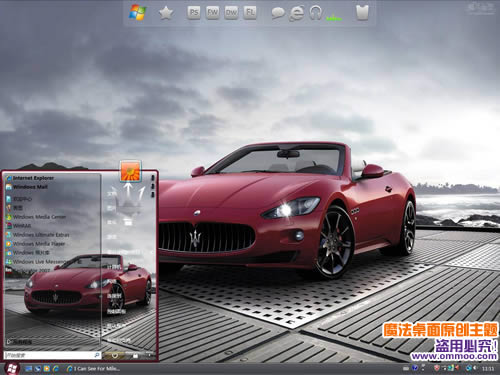The width and height of the screenshot is (500, 375).
Task: Open Internet Explorer icon in top dock
Action: coord(296,13)
